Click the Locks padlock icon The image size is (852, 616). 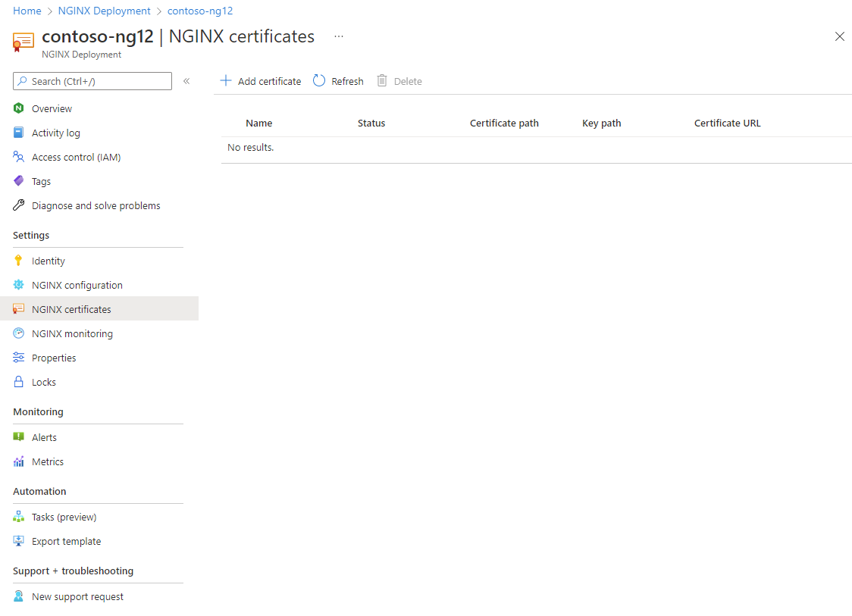[x=18, y=382]
